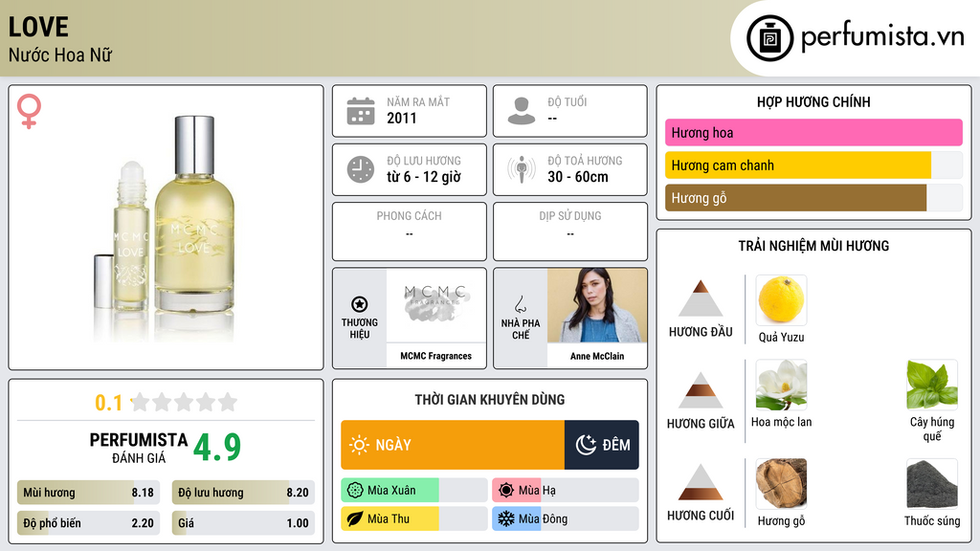Click the Hương cuối pyramid icon
The image size is (980, 551).
(701, 482)
